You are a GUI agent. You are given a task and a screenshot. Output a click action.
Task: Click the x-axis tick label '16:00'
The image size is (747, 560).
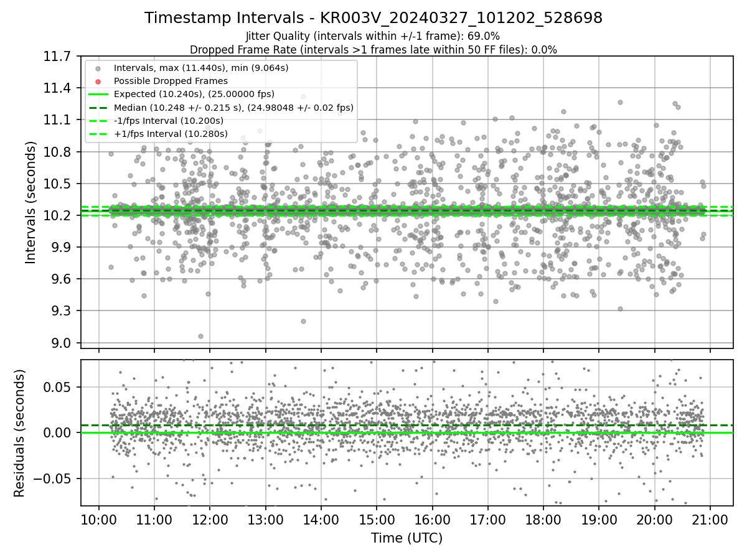pyautogui.click(x=433, y=519)
